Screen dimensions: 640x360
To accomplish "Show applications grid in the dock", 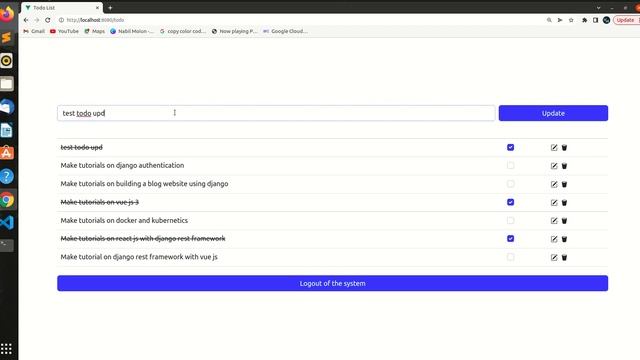I will [x=6, y=349].
